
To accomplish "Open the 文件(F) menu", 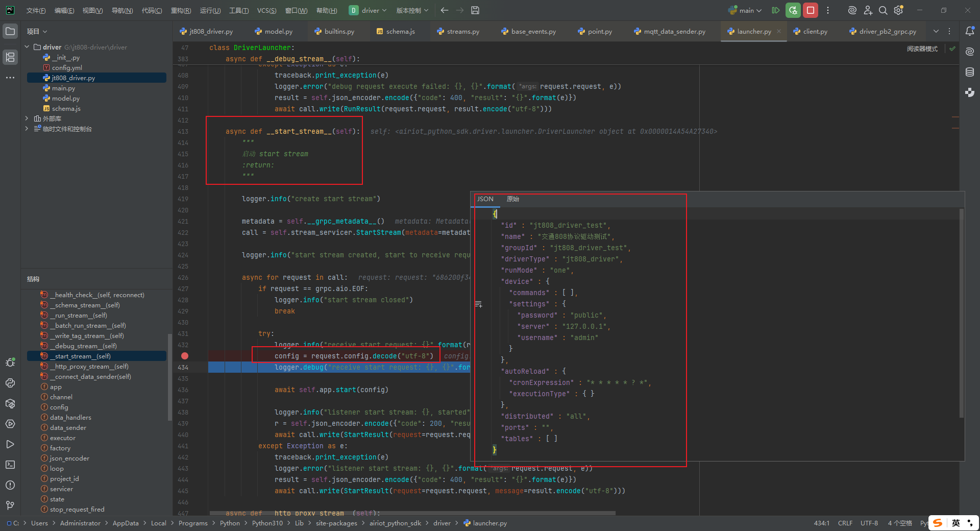I will click(36, 10).
